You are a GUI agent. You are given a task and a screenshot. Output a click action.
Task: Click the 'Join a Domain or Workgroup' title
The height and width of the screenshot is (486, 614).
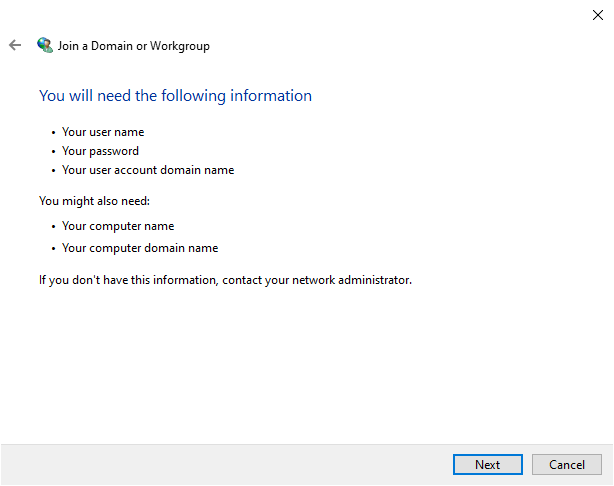135,46
